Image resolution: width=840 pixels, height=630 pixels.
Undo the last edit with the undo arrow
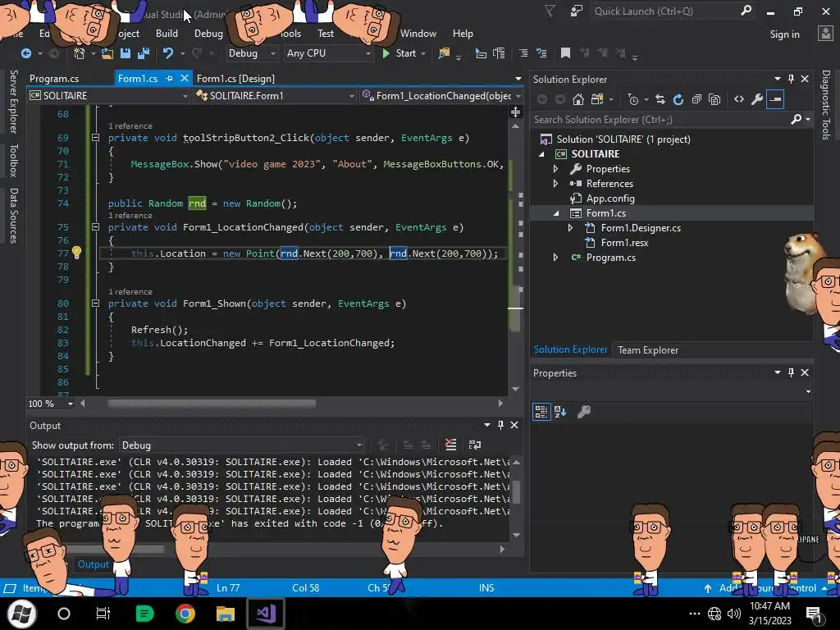pyautogui.click(x=168, y=53)
